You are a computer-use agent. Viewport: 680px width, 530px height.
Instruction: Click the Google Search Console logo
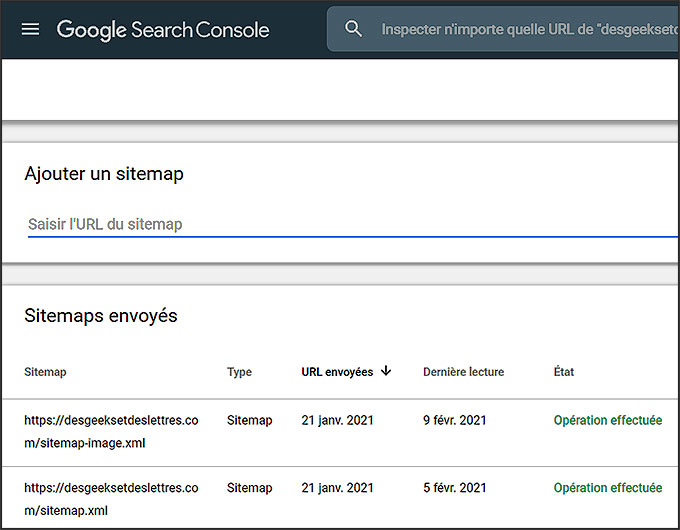click(163, 30)
